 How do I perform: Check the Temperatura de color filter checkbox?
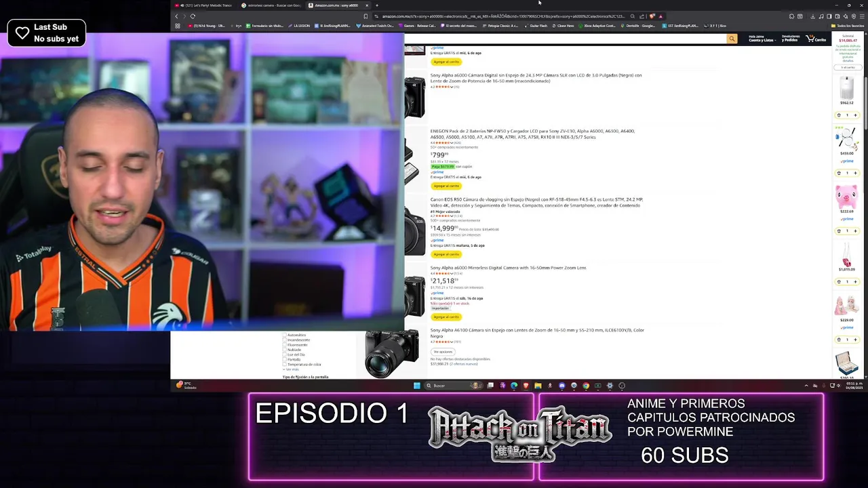coord(284,365)
